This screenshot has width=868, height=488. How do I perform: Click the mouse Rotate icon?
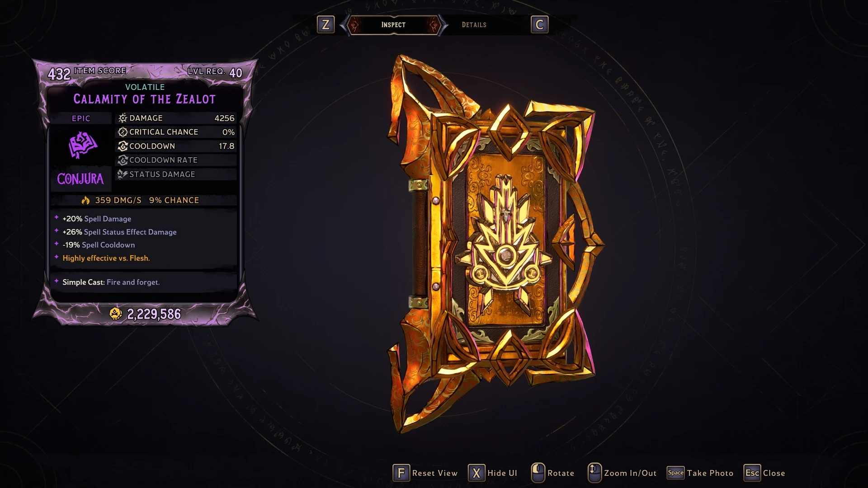[x=538, y=473]
